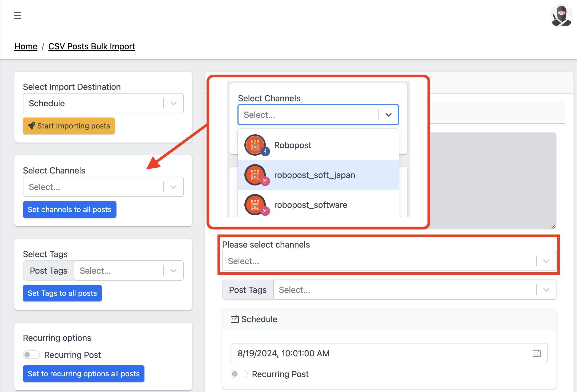Click the post content text area
577x392 pixels.
pyautogui.click(x=493, y=181)
